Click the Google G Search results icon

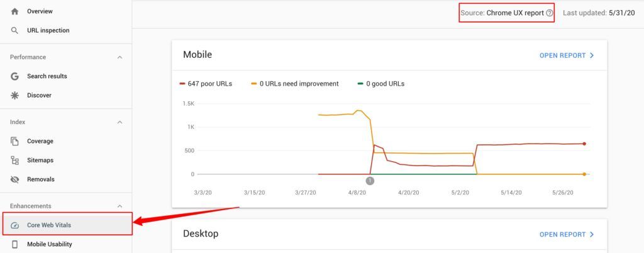(15, 76)
